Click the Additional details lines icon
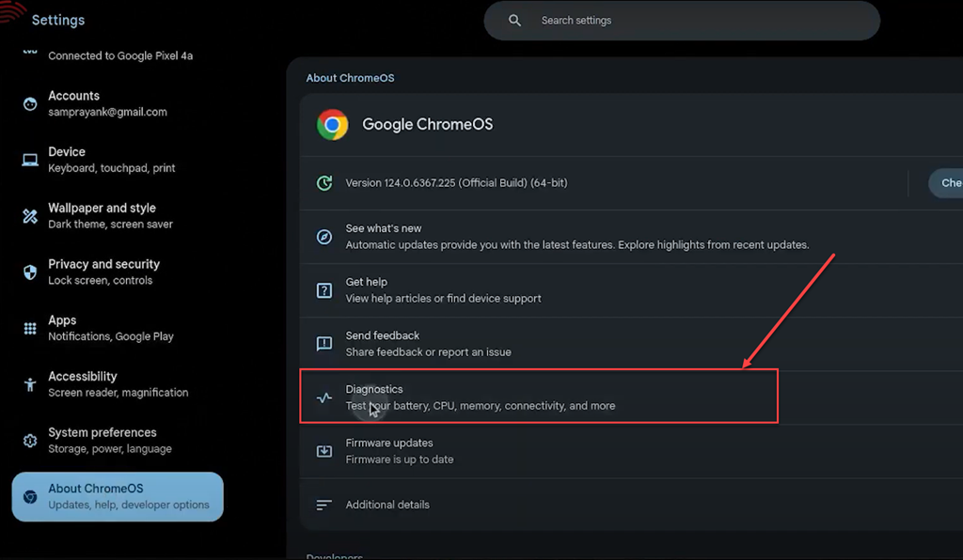963x560 pixels. pyautogui.click(x=324, y=505)
